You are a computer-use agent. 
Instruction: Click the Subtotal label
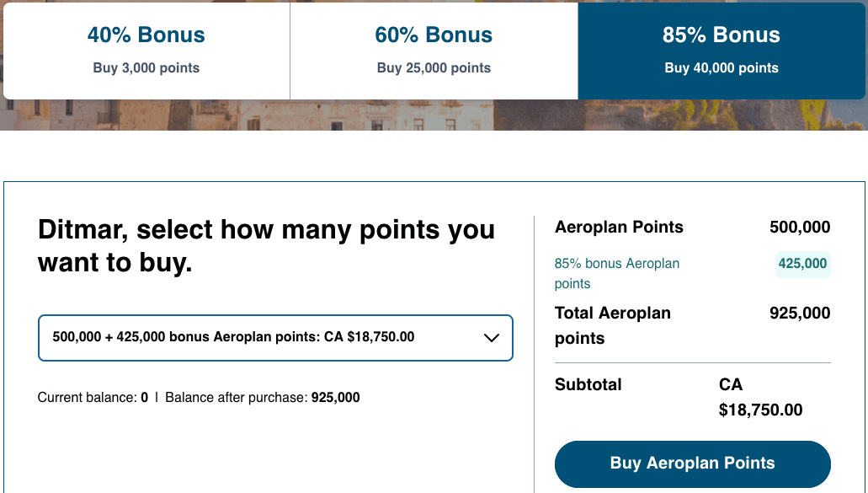coord(588,385)
